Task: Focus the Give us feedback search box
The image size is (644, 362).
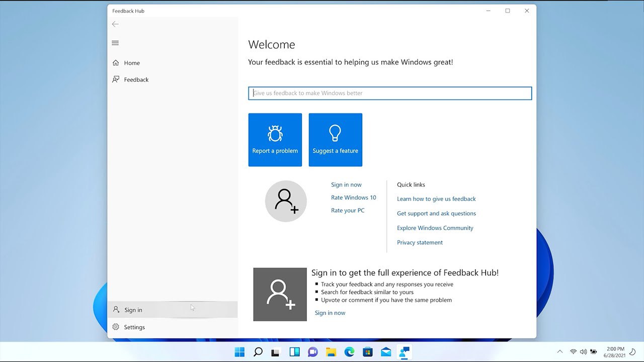Action: (390, 93)
